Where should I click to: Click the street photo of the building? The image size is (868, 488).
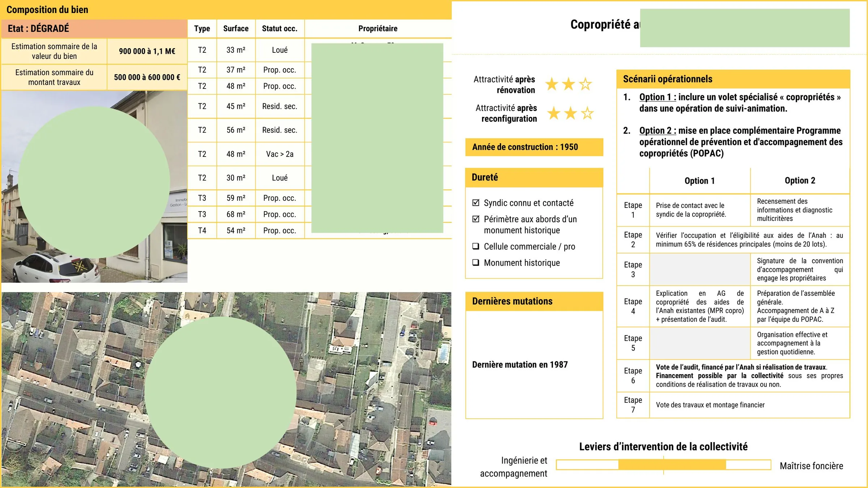(94, 187)
